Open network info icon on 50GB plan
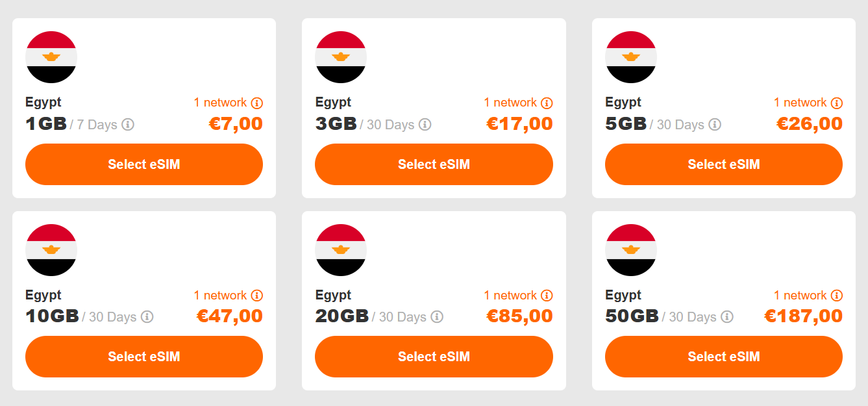Viewport: 868px width, 406px height. 837,296
